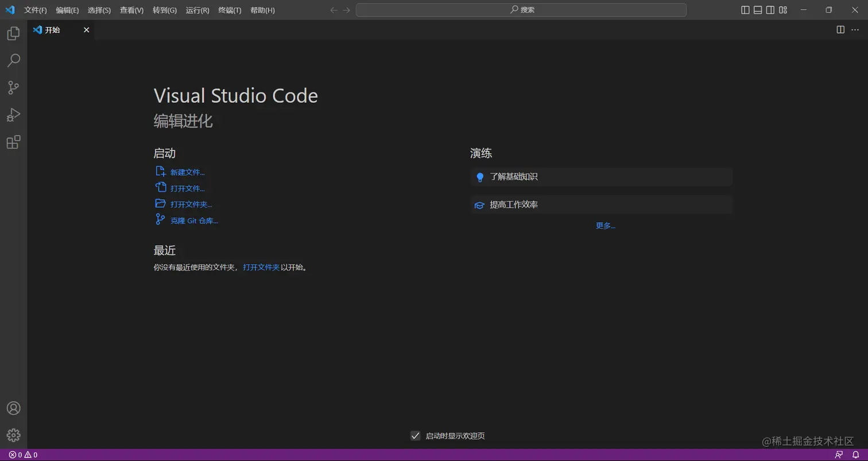Click the 最近 section heading

165,250
